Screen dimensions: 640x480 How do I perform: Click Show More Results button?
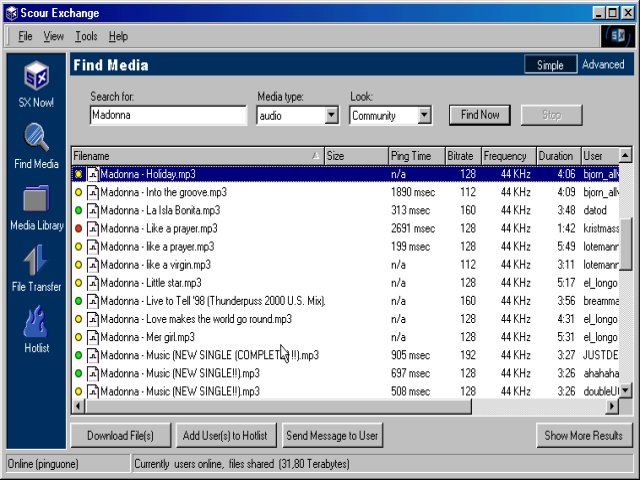point(584,436)
